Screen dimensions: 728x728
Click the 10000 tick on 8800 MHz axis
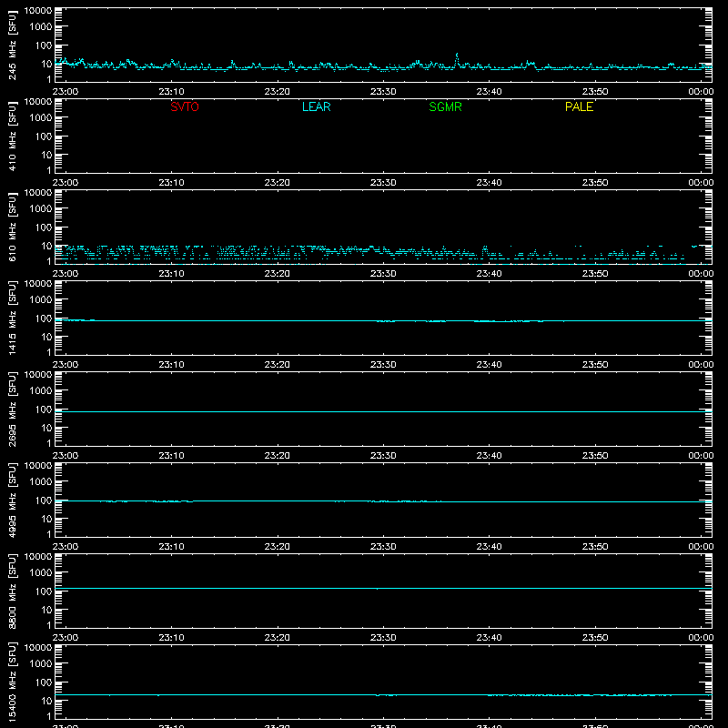(38, 557)
